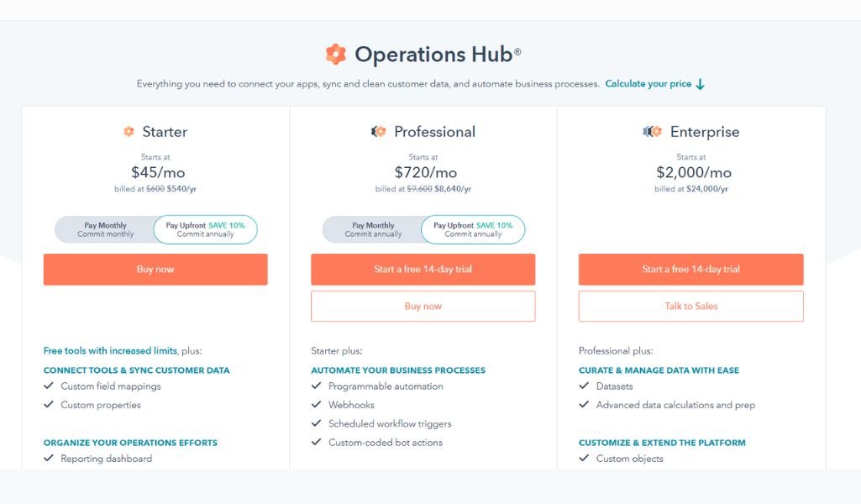This screenshot has height=504, width=861.
Task: Start the Enterprise free 14-day trial
Action: [690, 269]
